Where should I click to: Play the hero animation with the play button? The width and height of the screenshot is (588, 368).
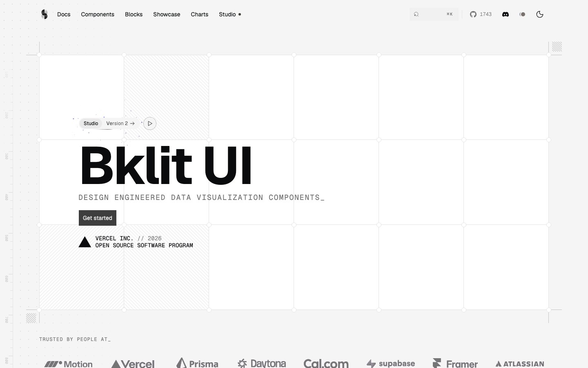point(150,123)
